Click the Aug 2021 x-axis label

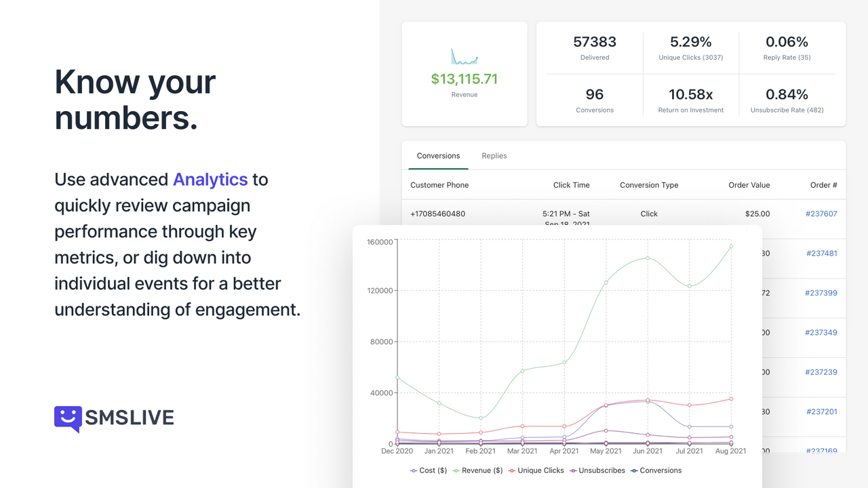pyautogui.click(x=731, y=451)
